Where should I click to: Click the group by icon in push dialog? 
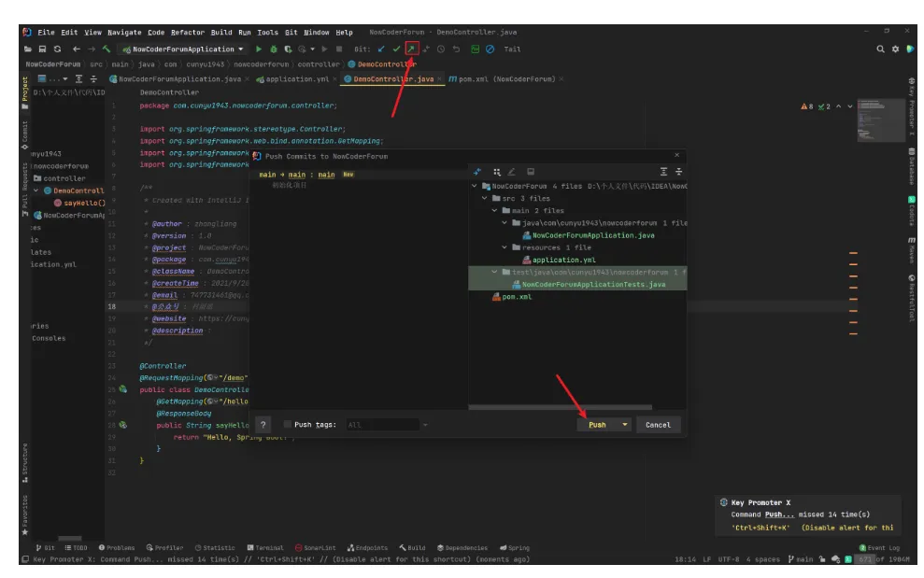[497, 172]
